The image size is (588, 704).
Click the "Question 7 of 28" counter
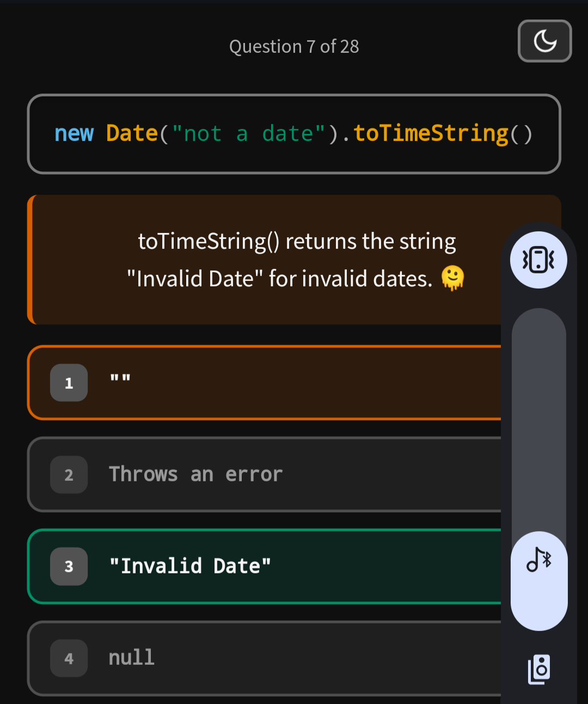coord(294,46)
